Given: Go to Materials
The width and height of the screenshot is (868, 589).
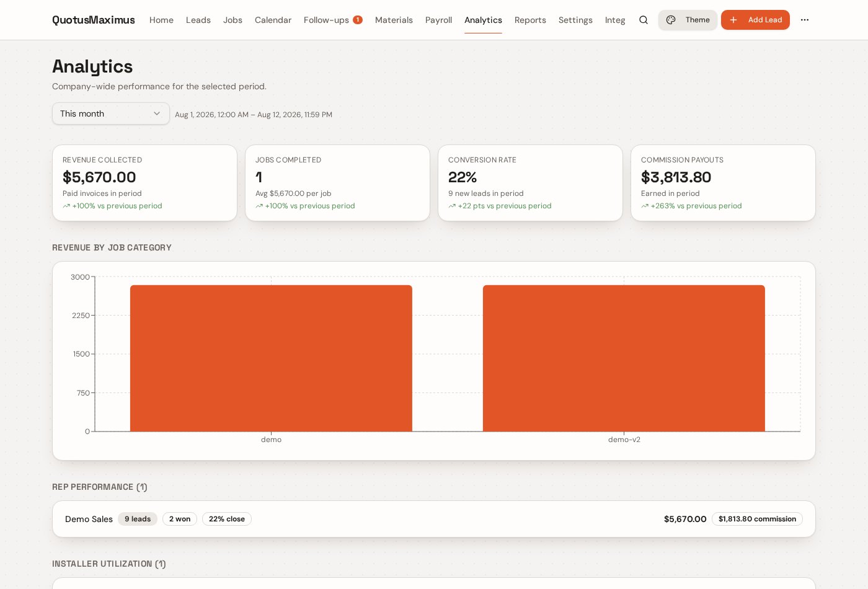Looking at the screenshot, I should point(394,20).
